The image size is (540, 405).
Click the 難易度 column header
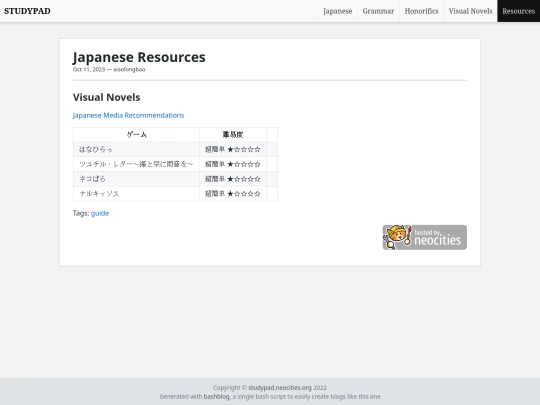click(x=233, y=134)
